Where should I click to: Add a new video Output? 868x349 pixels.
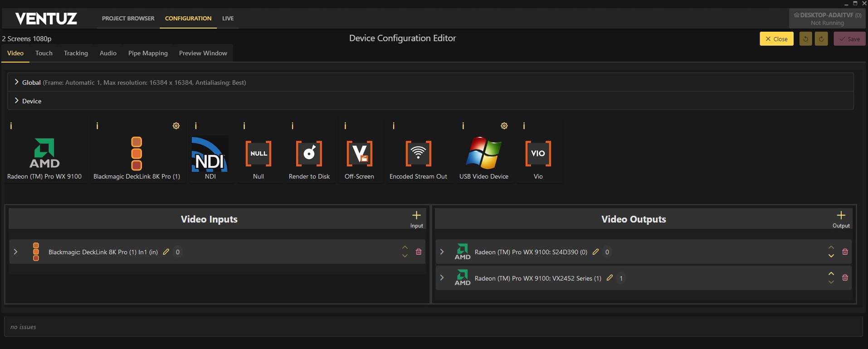click(x=841, y=219)
